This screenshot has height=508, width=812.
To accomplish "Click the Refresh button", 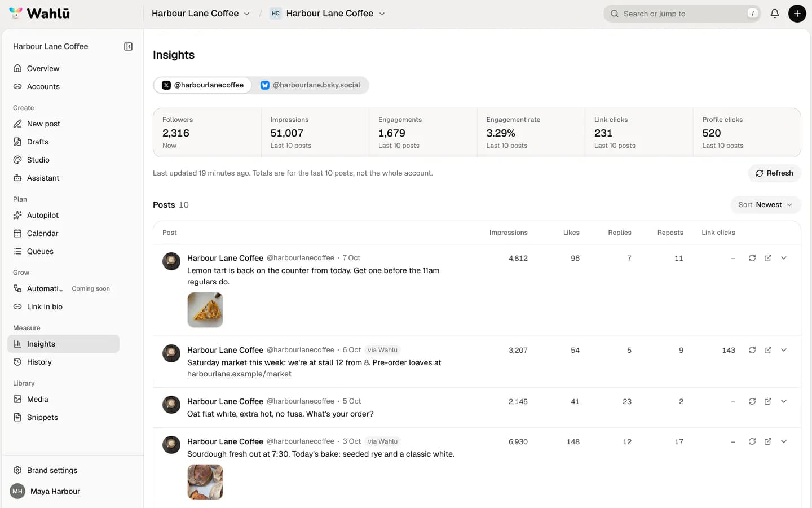I will coord(774,173).
